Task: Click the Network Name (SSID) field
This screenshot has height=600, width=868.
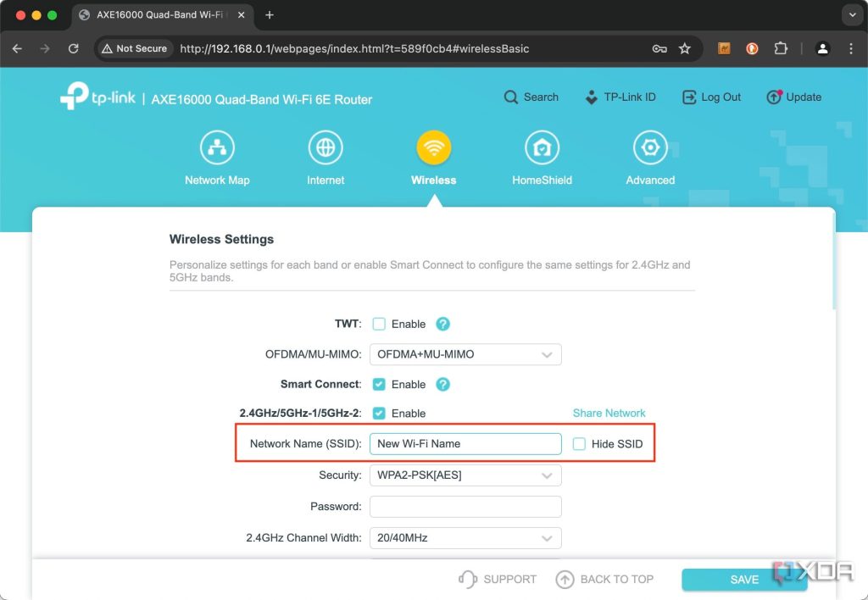Action: click(465, 444)
